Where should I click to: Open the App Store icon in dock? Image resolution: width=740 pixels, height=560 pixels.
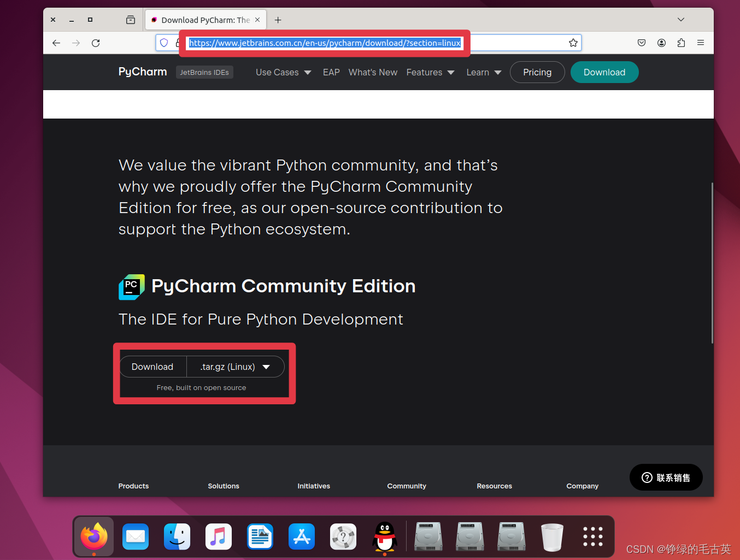(302, 537)
